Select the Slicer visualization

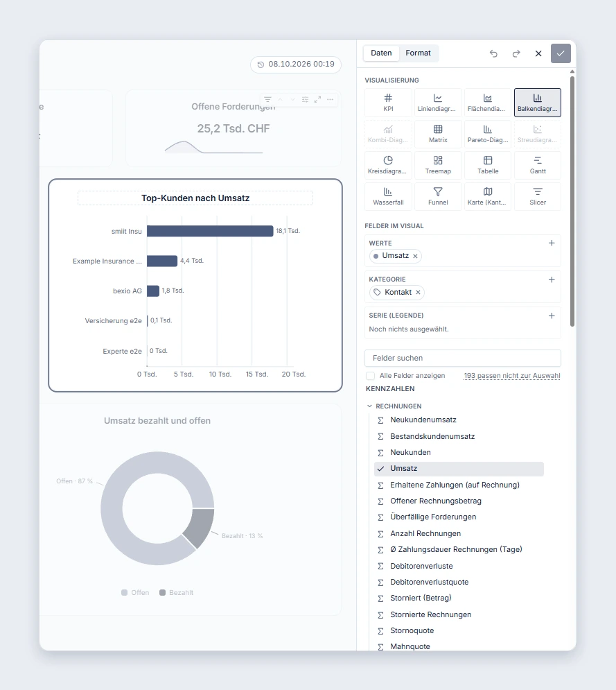[x=537, y=196]
